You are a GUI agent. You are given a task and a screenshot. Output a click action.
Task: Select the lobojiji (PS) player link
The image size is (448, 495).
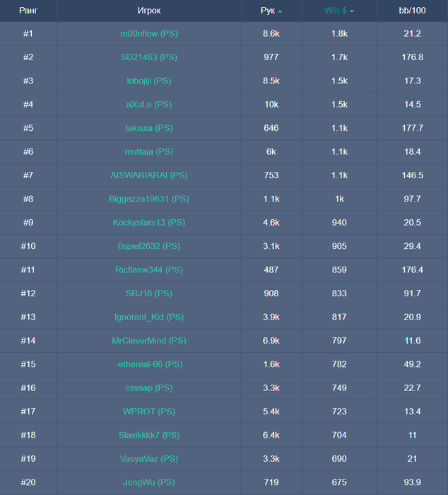[149, 81]
